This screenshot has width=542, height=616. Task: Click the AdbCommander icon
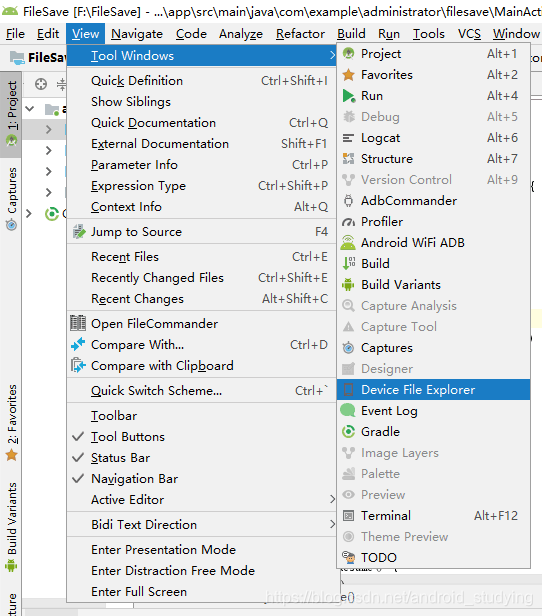(348, 201)
